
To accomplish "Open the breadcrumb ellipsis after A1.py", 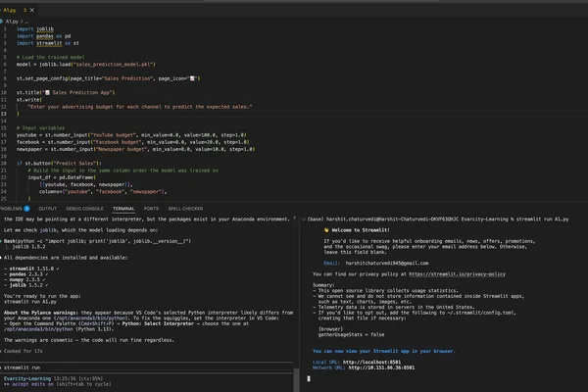I will (26, 22).
